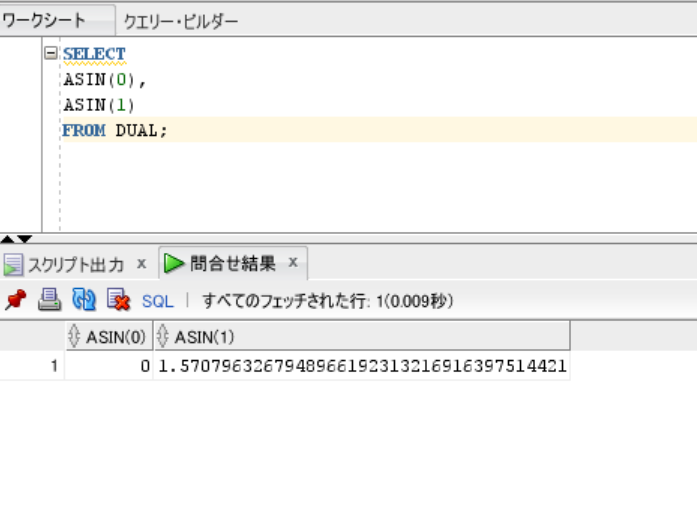Viewport: 697px width, 506px height.
Task: Close the スクリプト出力 tab
Action: (x=141, y=264)
